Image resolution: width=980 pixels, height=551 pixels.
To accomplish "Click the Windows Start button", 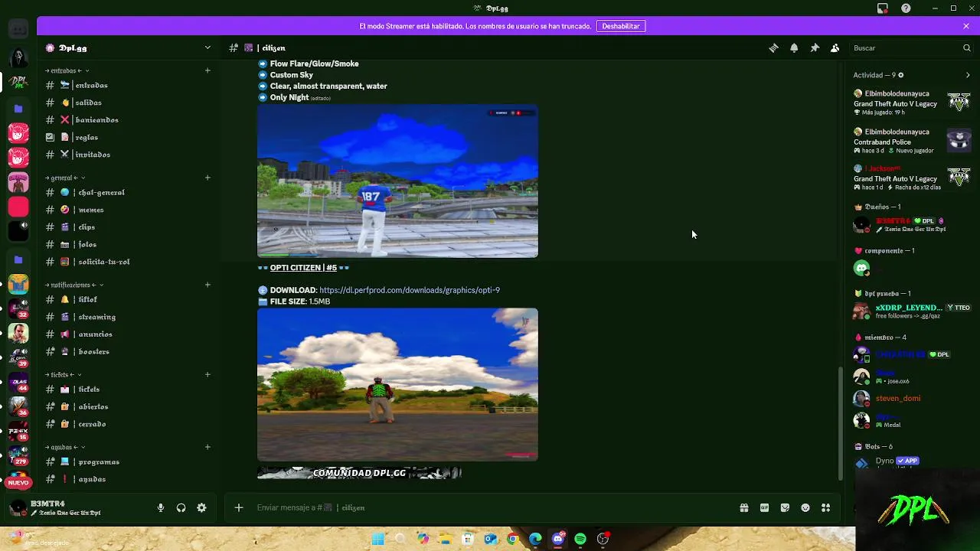I will coord(377,539).
